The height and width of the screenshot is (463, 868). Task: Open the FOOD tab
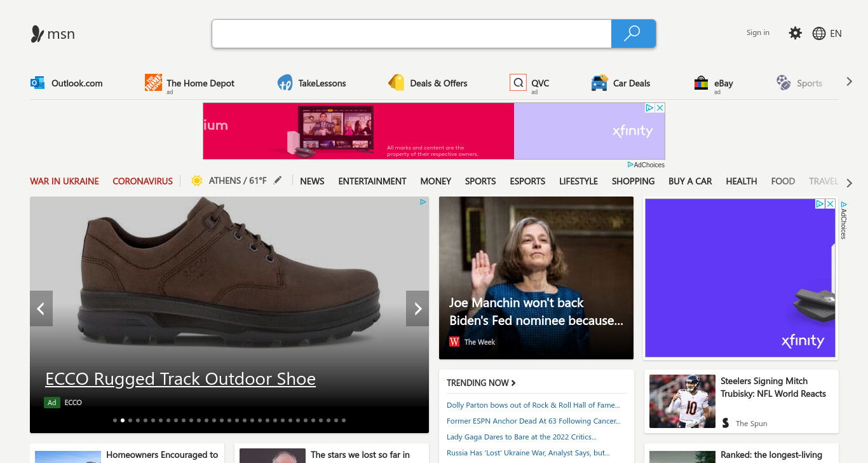[783, 181]
